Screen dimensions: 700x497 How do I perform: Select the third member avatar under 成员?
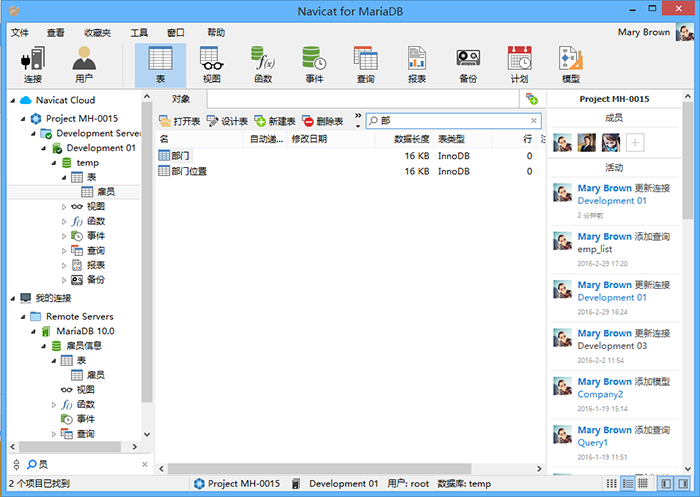coord(611,143)
